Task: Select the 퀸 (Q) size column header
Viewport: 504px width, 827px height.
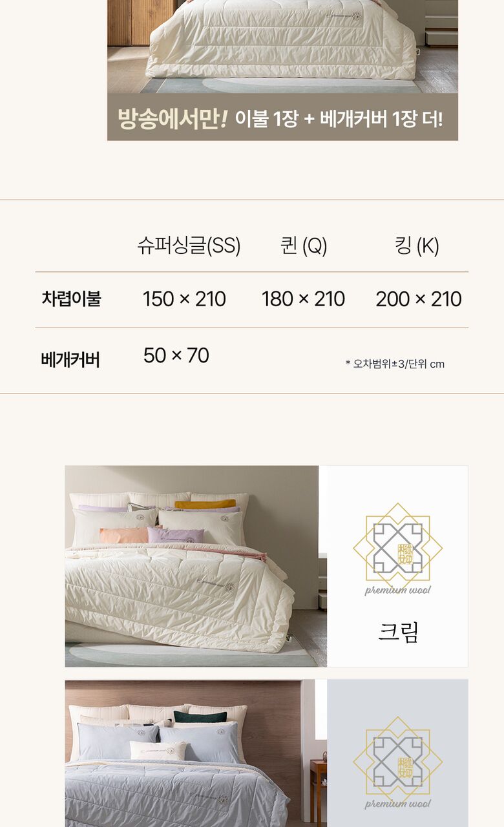Action: [x=304, y=246]
